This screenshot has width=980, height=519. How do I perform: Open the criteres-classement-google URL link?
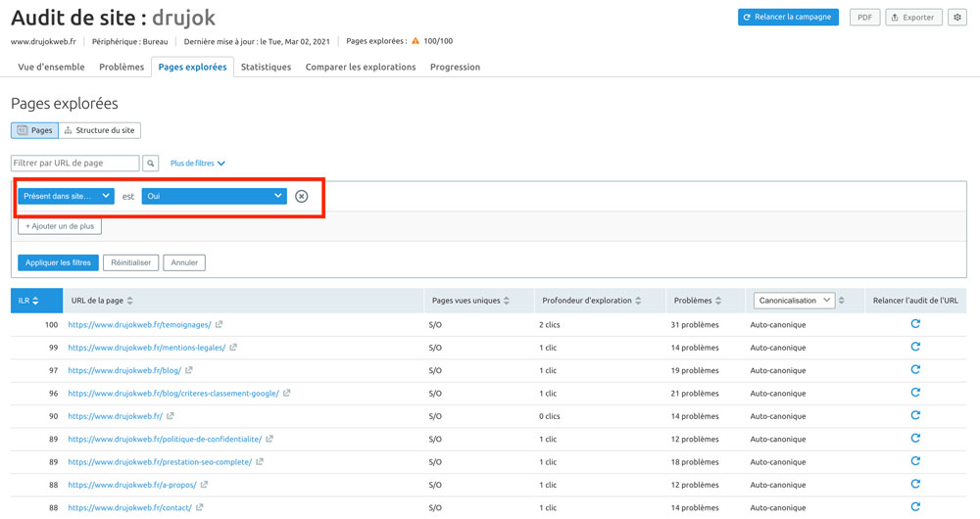(173, 394)
